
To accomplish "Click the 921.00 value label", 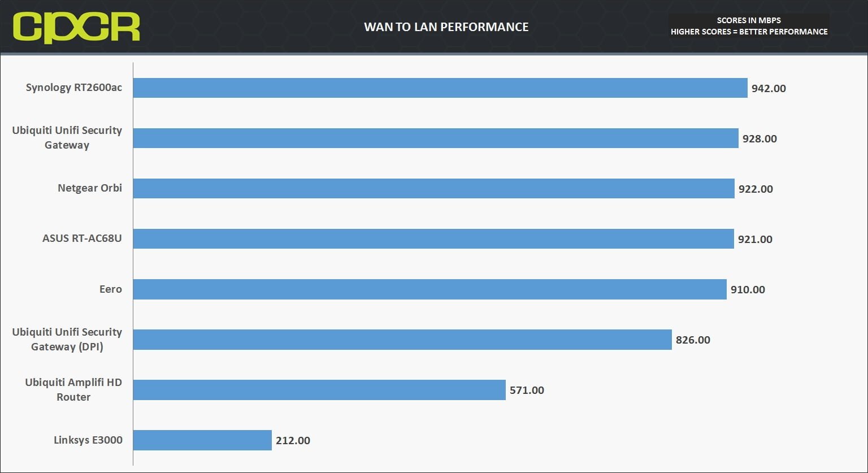I will [x=755, y=239].
